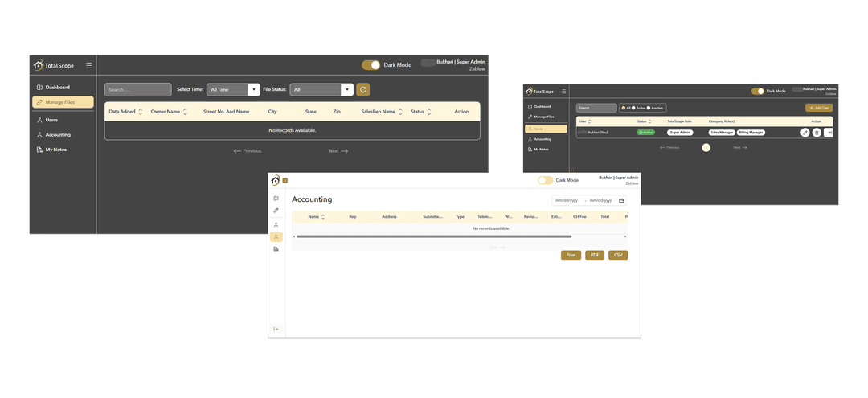Screen dimensions: 868x398
Task: Sort by Owner Name column arrows
Action: (x=185, y=111)
